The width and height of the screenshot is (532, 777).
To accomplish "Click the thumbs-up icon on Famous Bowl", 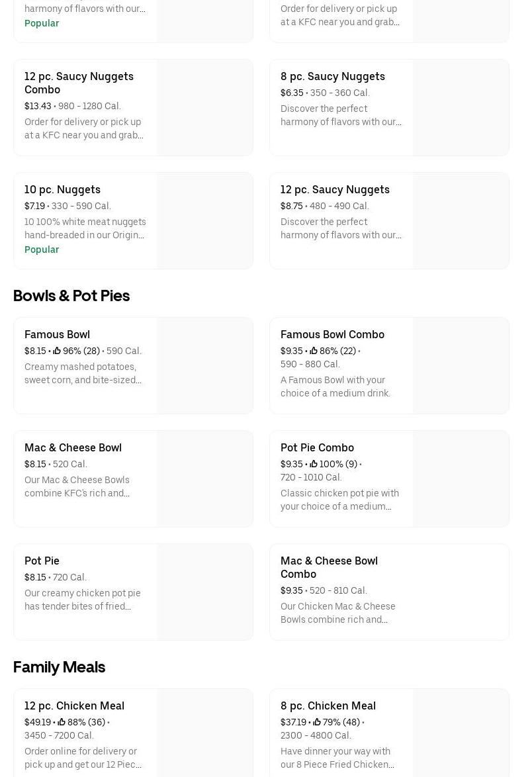I will (57, 351).
